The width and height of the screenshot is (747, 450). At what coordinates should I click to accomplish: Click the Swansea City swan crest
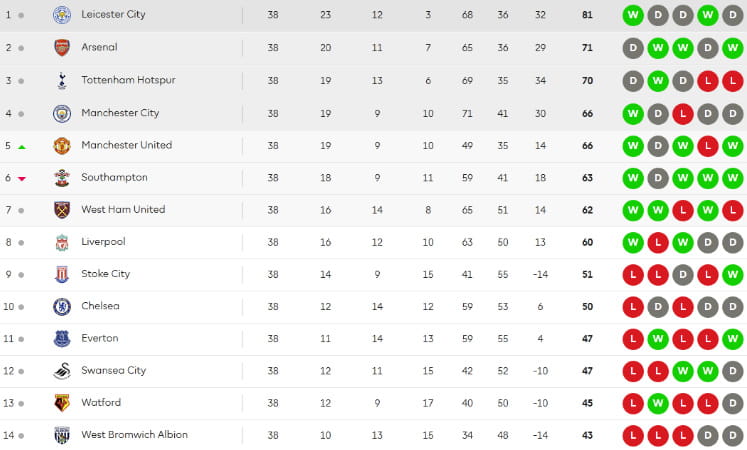pos(62,371)
